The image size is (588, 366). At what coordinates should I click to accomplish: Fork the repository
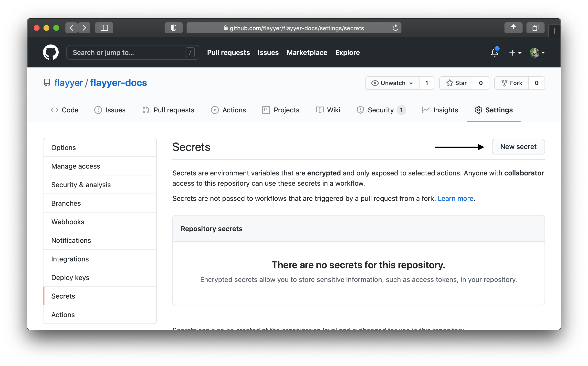512,83
